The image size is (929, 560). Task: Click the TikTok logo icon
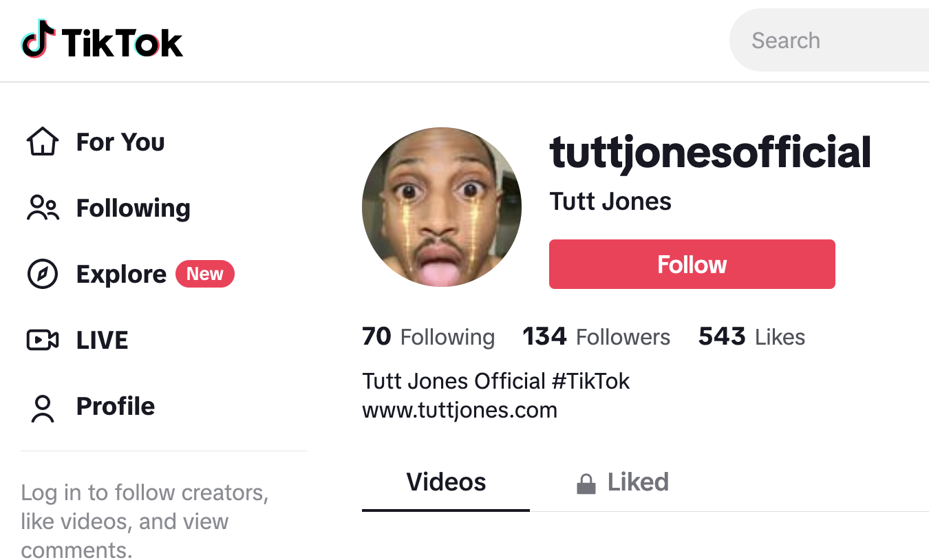(x=38, y=40)
